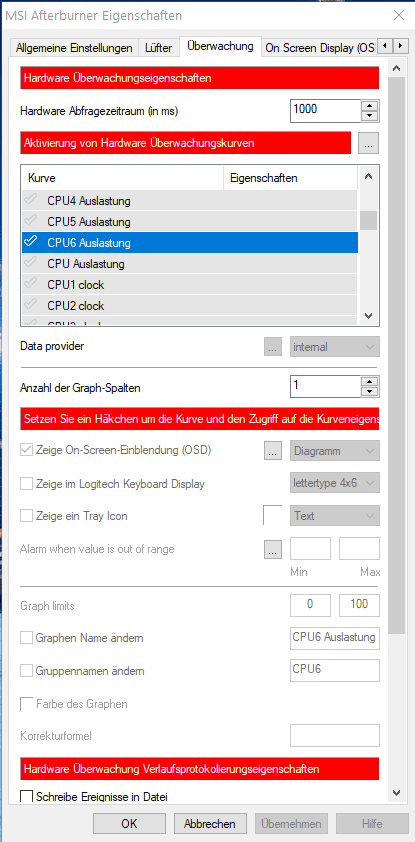Open the OSD settings ellipsis button
This screenshot has height=842, width=415.
click(x=273, y=451)
